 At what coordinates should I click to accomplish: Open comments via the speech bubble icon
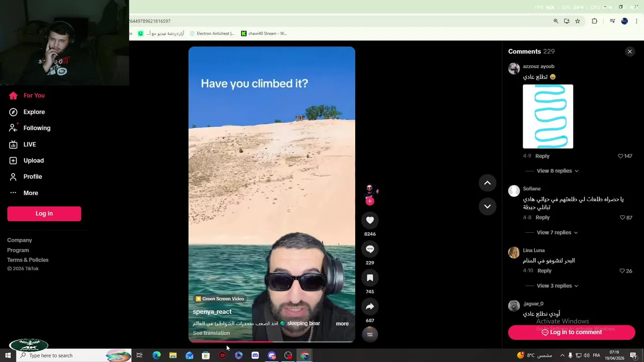[370, 249]
